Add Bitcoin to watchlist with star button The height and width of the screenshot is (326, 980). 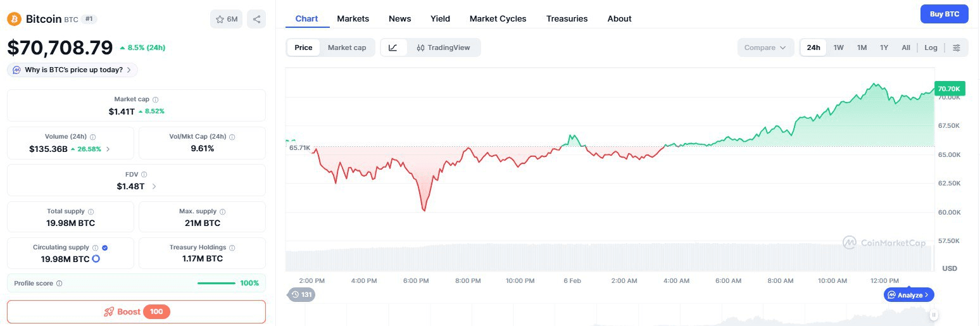click(x=226, y=19)
